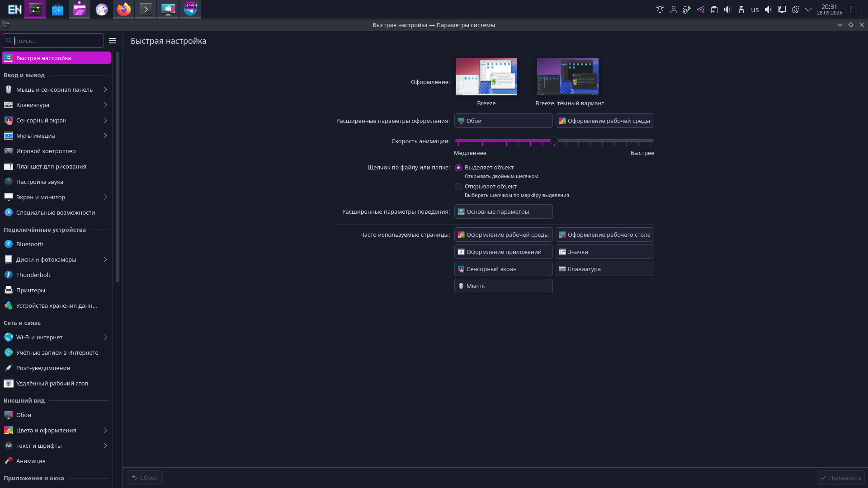Select Thunderbolt in the sidebar
868x488 pixels.
[x=32, y=275]
